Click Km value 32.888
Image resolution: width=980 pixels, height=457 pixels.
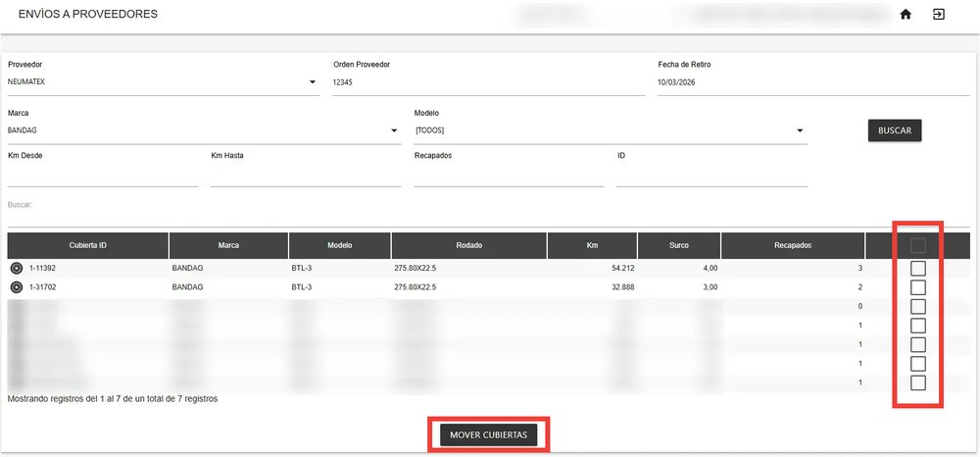[623, 287]
